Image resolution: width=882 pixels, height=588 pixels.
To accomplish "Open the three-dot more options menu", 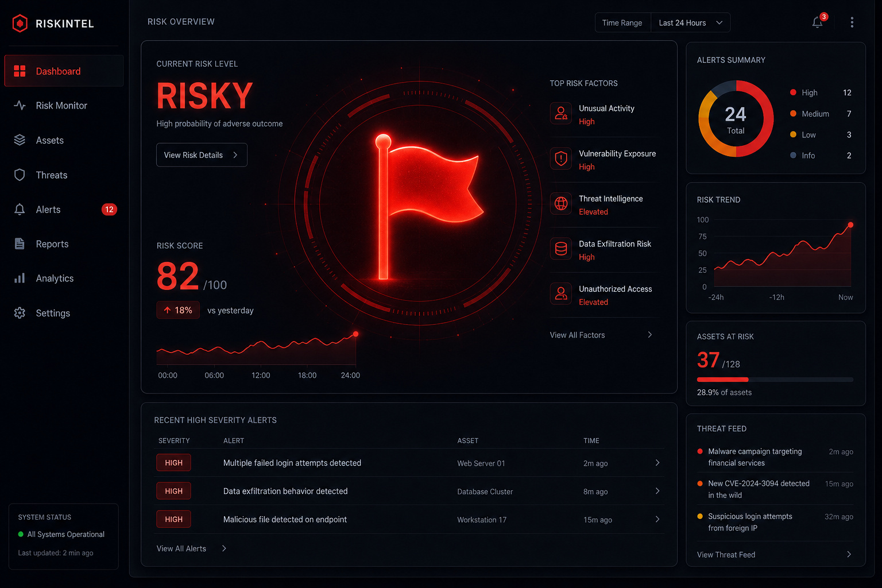I will [852, 22].
